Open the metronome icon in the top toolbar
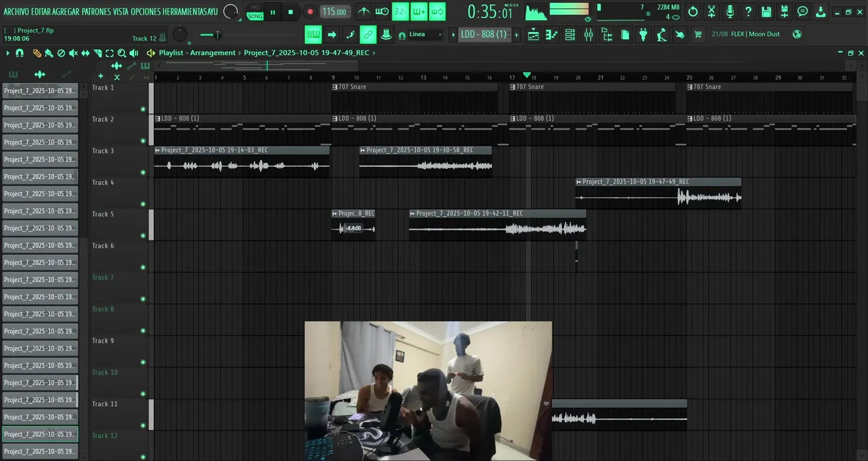868x461 pixels. pyautogui.click(x=363, y=12)
